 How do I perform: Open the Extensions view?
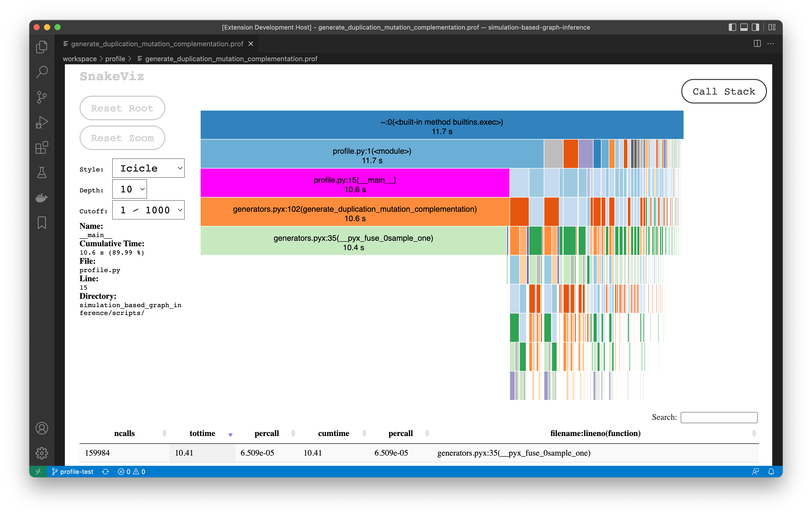click(42, 148)
